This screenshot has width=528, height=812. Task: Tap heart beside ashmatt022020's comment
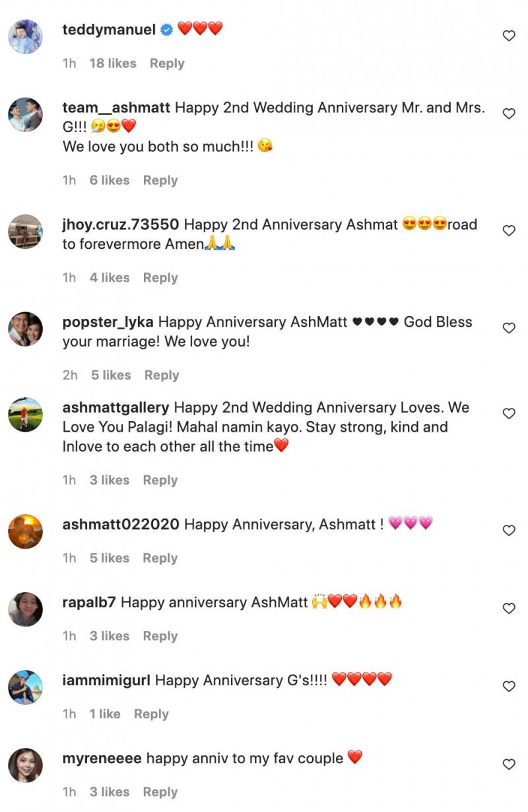tap(509, 530)
